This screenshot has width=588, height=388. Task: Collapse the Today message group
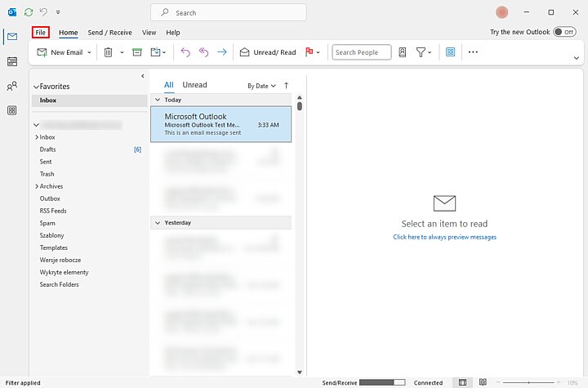click(158, 100)
